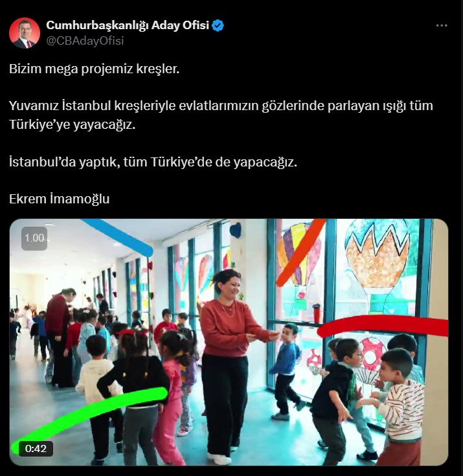Click the "Ekrem İmamoğlu" signature text
463x476 pixels.
[x=59, y=199]
